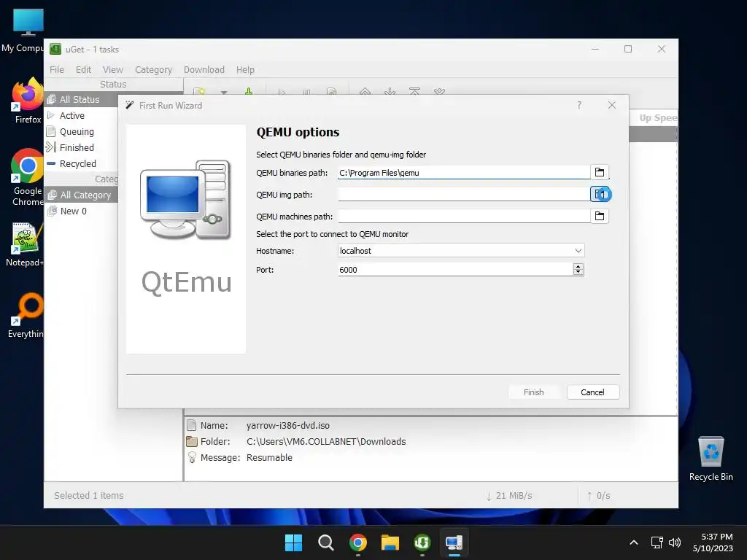Open taskbar Search
The width and height of the screenshot is (747, 560).
click(326, 542)
